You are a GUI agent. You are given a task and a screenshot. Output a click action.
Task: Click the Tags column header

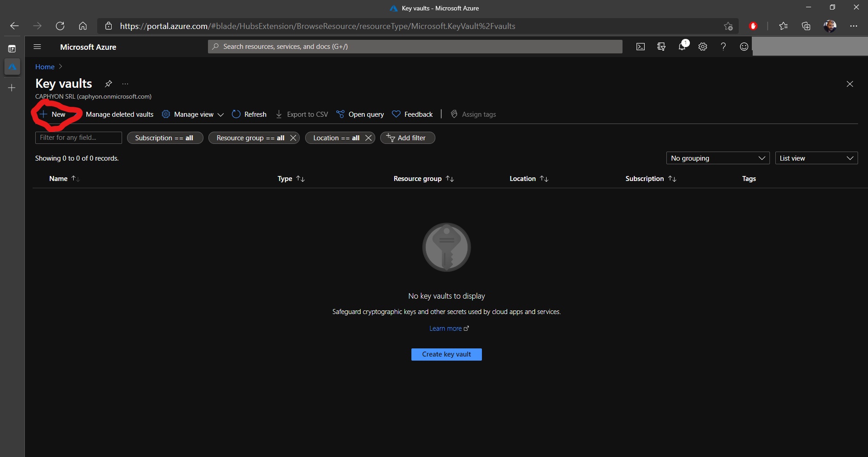tap(749, 179)
